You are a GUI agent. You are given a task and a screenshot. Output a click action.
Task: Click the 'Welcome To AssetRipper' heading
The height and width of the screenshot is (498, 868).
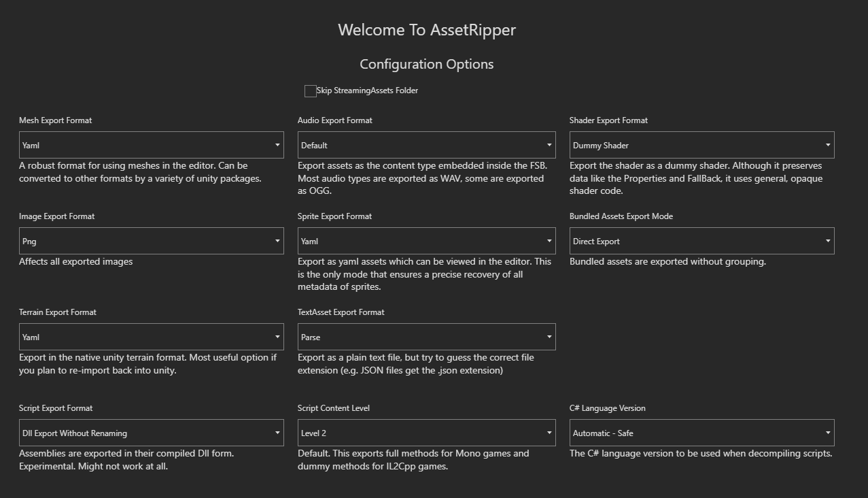coord(427,30)
